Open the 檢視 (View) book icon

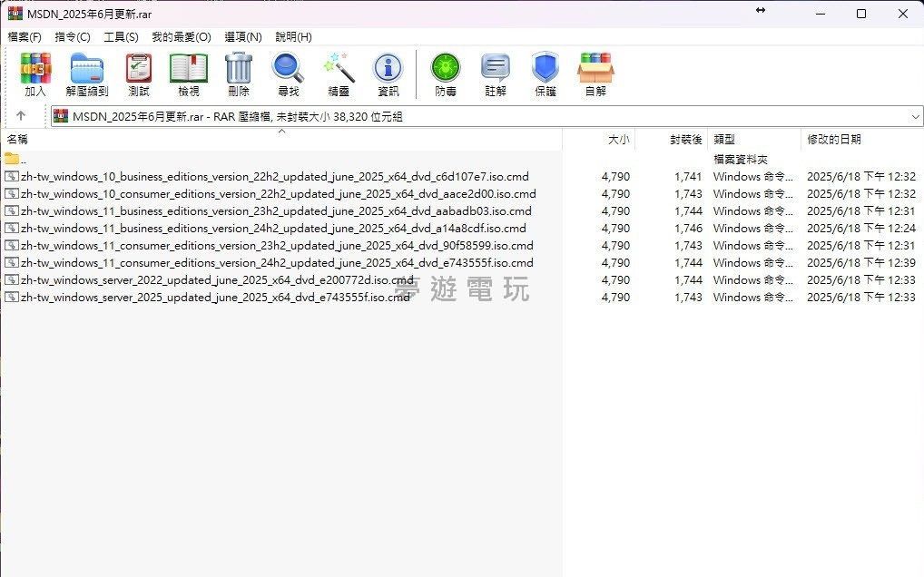(x=189, y=74)
